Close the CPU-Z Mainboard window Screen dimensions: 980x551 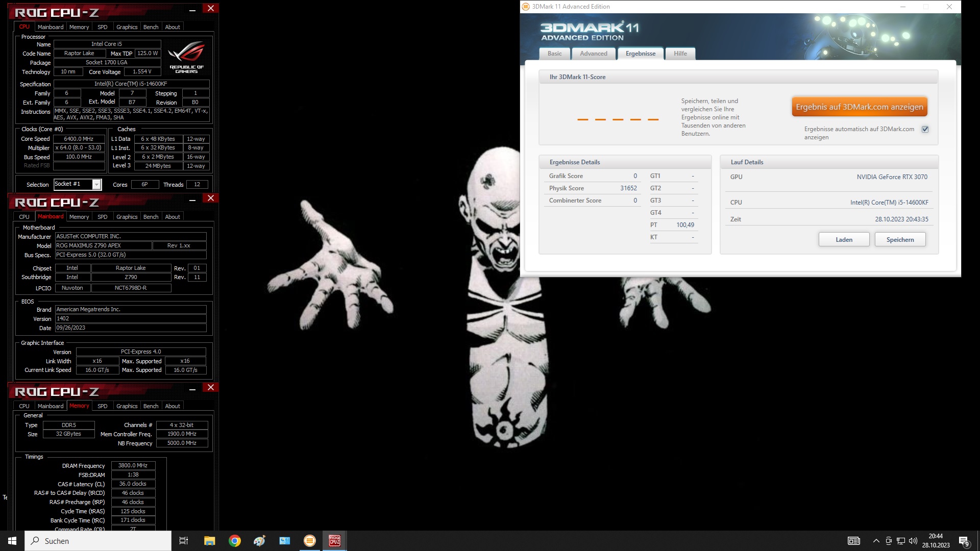(211, 198)
